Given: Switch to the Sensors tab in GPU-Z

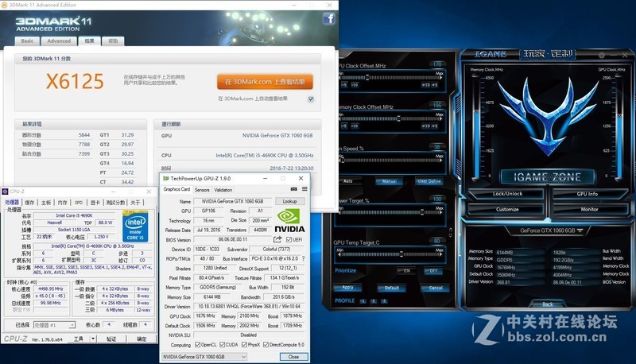Looking at the screenshot, I should pos(202,190).
